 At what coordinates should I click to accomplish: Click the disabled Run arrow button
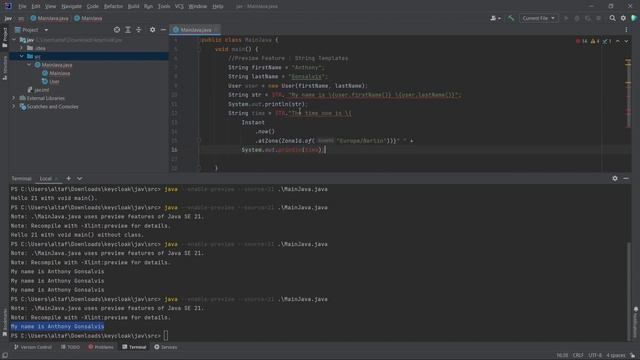(566, 18)
